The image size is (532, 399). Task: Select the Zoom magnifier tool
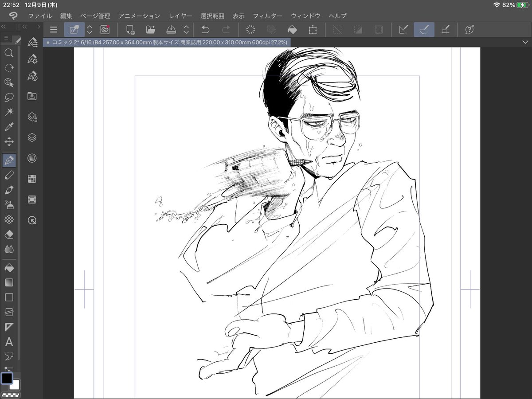coord(8,53)
